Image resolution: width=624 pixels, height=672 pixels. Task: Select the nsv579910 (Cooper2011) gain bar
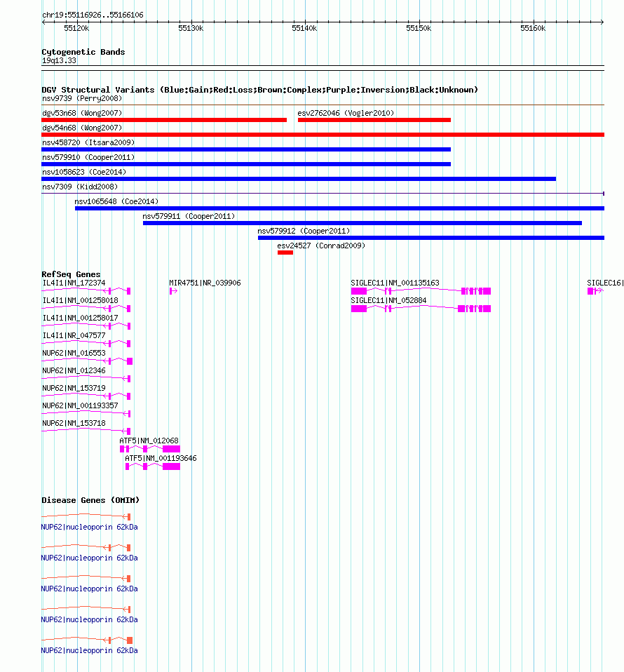[x=246, y=164]
